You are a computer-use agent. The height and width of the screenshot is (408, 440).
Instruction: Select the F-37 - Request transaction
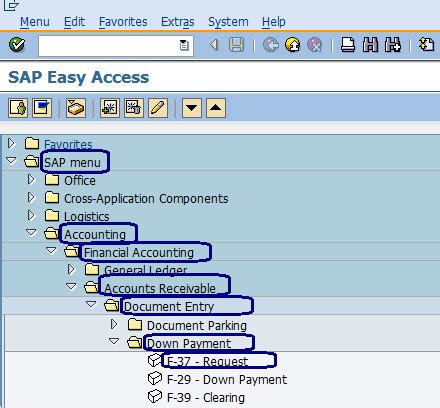coord(207,362)
